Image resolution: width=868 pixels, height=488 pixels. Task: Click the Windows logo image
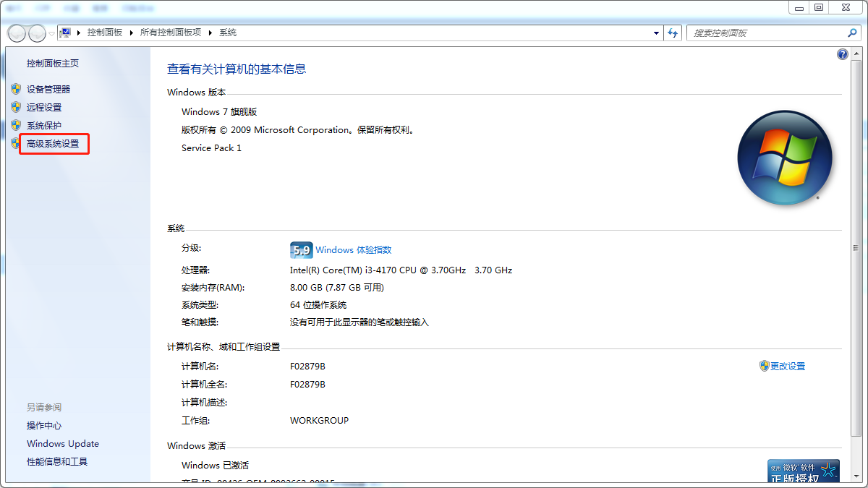[785, 158]
